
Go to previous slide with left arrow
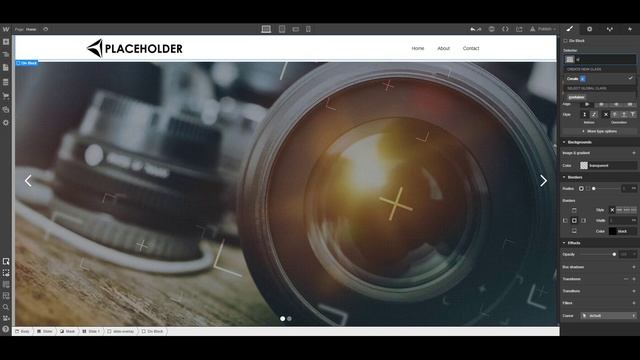tap(28, 181)
